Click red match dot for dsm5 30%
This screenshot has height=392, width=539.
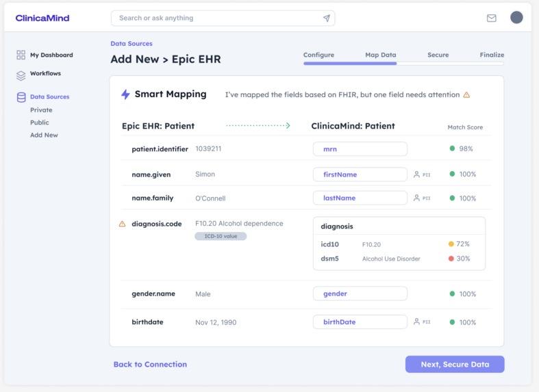click(451, 259)
